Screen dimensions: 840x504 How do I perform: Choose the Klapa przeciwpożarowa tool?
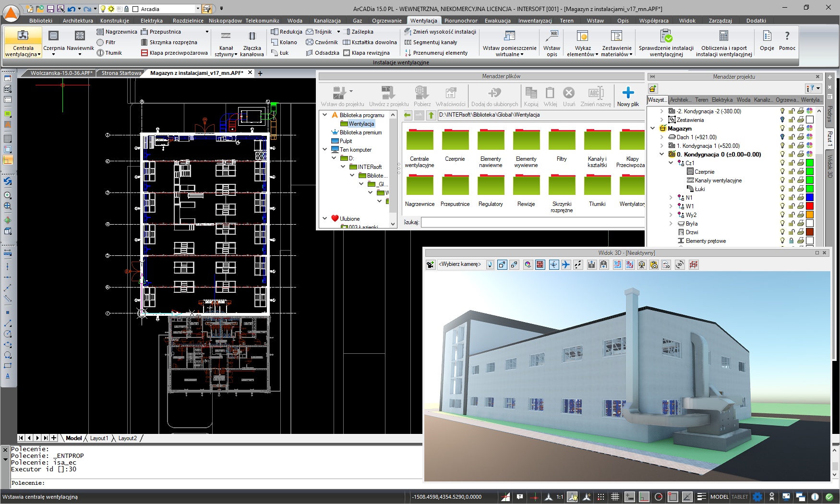click(x=174, y=53)
